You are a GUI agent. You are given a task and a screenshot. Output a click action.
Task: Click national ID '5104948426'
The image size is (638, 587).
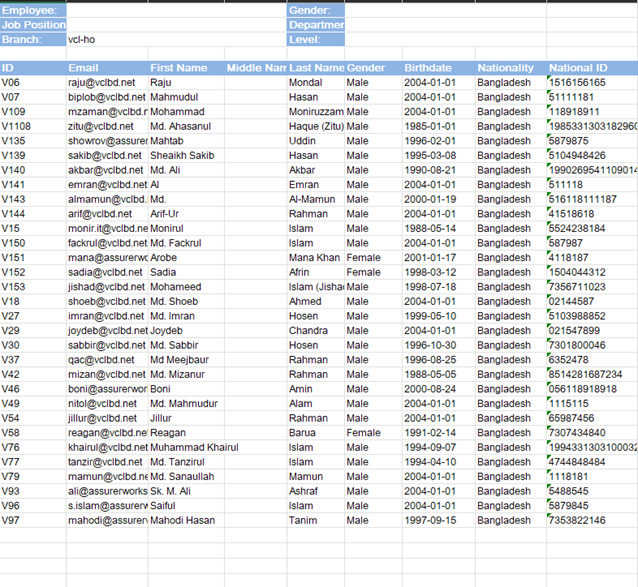(592, 156)
